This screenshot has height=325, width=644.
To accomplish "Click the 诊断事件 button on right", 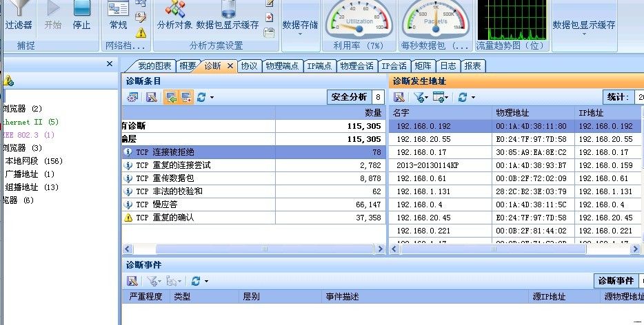I will 616,281.
